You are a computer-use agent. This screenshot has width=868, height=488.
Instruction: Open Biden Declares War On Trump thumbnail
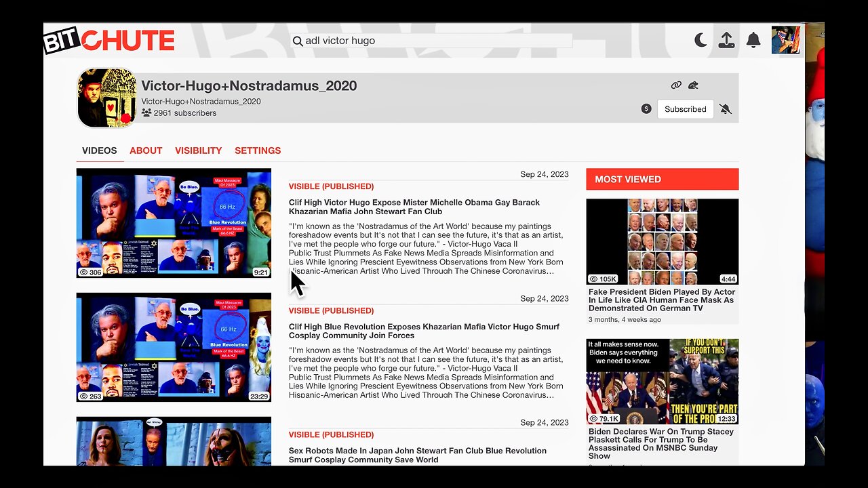pos(663,382)
